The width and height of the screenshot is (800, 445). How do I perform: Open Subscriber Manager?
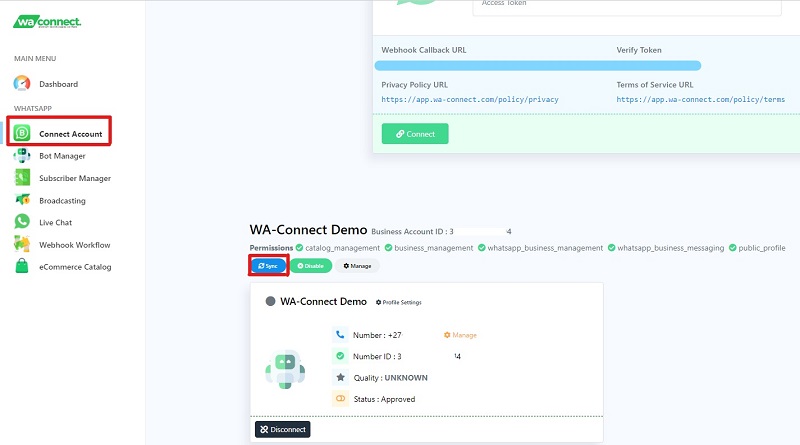75,178
